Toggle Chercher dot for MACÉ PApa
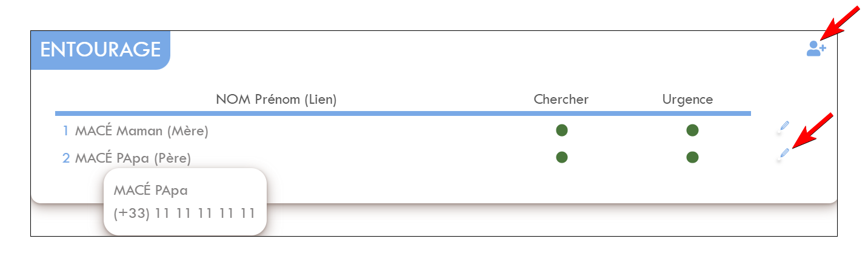 [561, 157]
